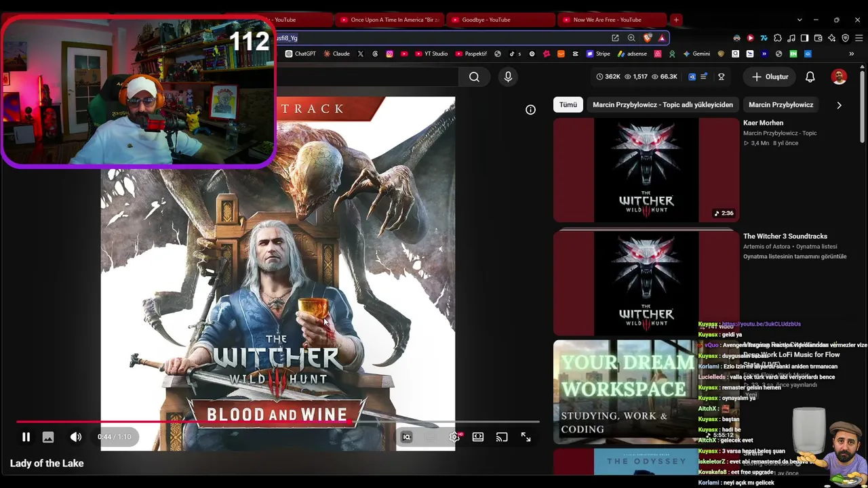Open the Your Dream Workspace video thumbnail

click(x=624, y=392)
